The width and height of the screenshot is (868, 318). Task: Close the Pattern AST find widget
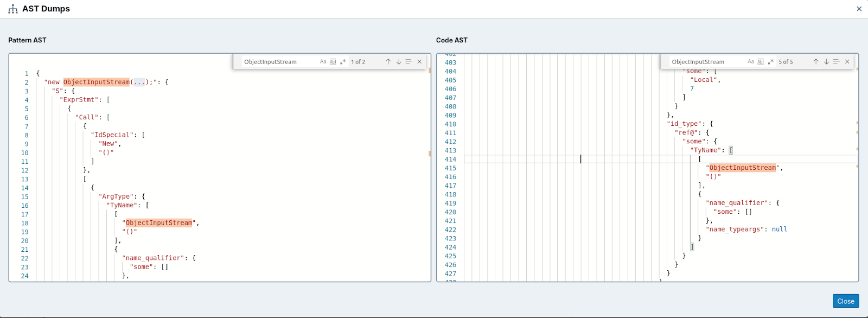(419, 62)
